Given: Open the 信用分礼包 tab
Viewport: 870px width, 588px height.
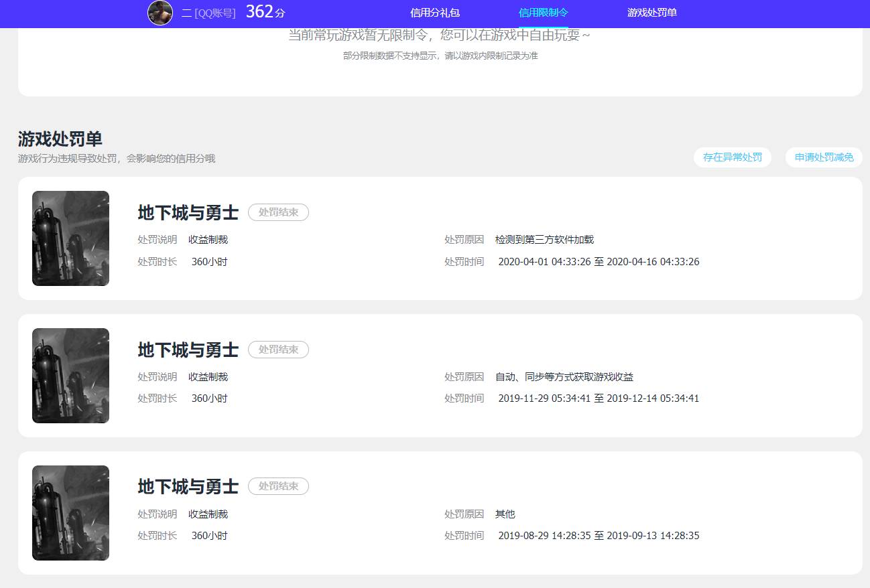Looking at the screenshot, I should tap(435, 13).
